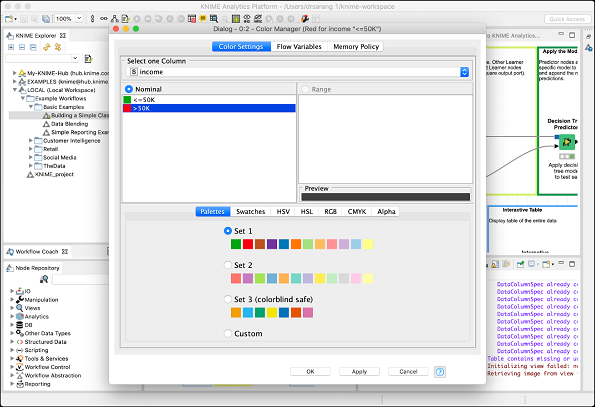595x407 pixels.
Task: Select the >50K nominal value row
Action: [209, 108]
